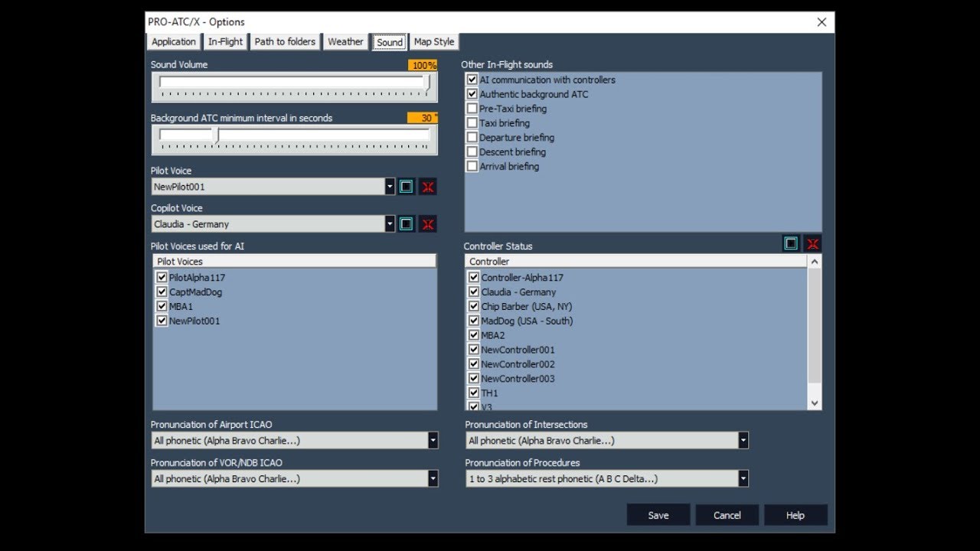The height and width of the screenshot is (551, 980).
Task: Uncheck the MBA2 controller
Action: coord(474,335)
